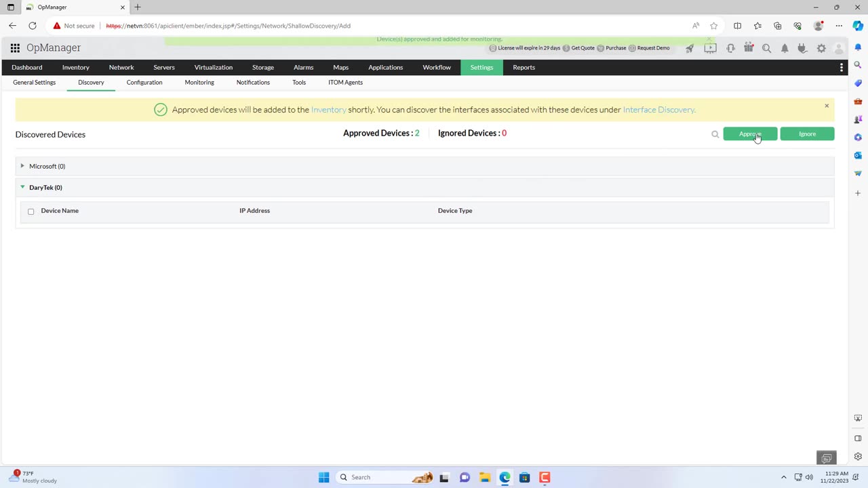Open the Applications menu
Screen dimensions: 868x488
tap(386, 68)
